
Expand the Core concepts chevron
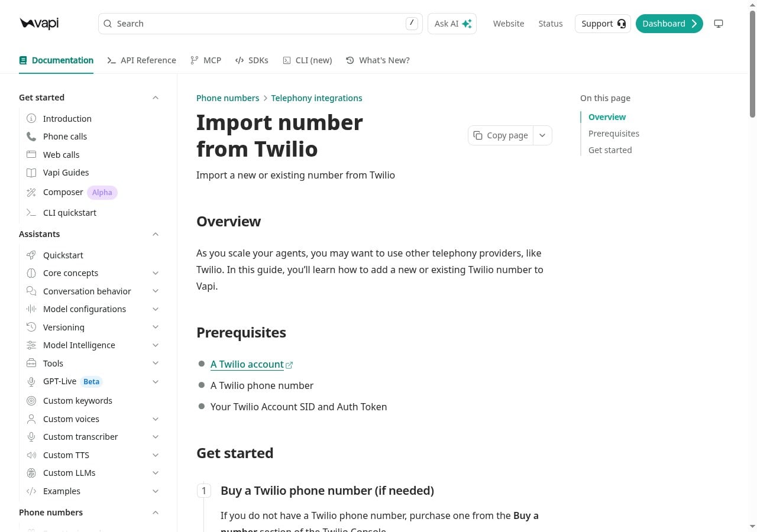(x=156, y=273)
